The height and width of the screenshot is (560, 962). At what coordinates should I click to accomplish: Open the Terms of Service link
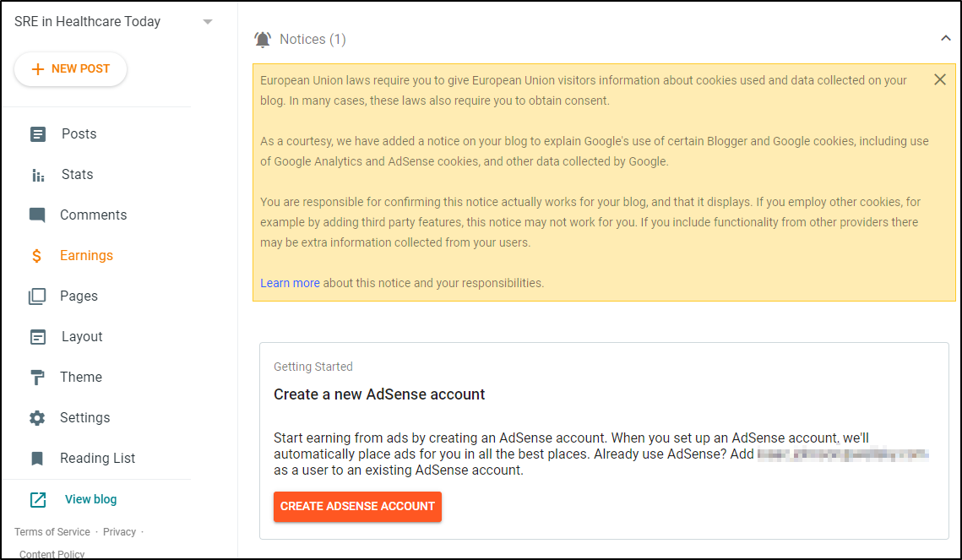pyautogui.click(x=52, y=532)
